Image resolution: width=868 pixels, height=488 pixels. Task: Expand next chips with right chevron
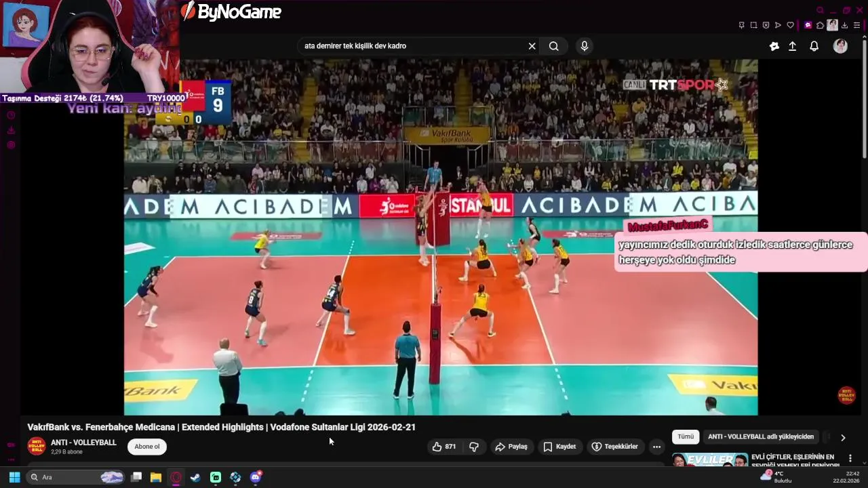[843, 438]
